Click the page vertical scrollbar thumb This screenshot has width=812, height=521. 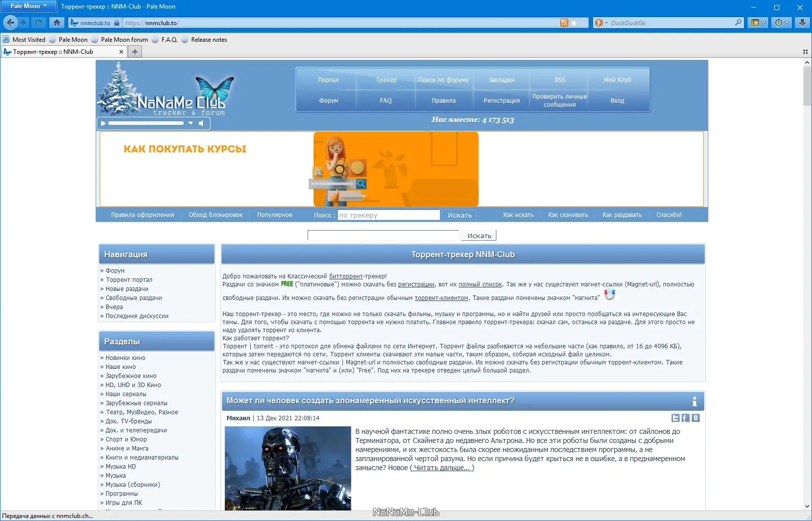point(807,86)
